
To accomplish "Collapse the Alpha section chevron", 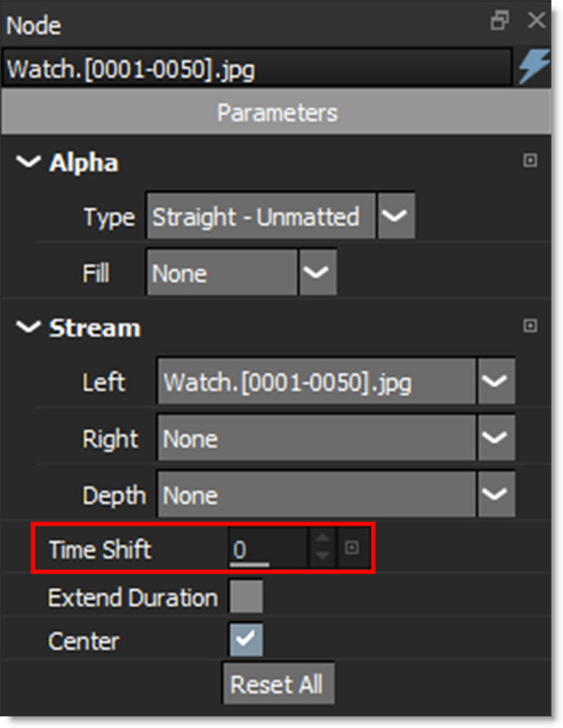I will pos(30,162).
